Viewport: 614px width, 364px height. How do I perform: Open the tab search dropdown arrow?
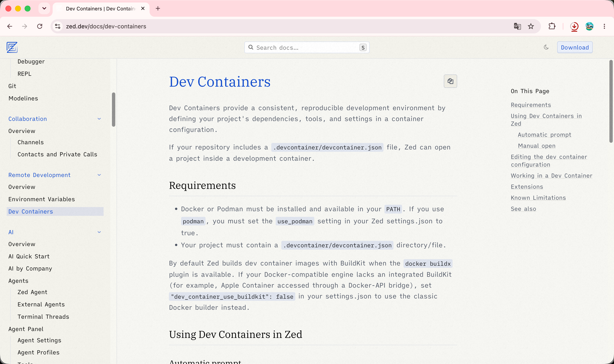click(x=44, y=9)
